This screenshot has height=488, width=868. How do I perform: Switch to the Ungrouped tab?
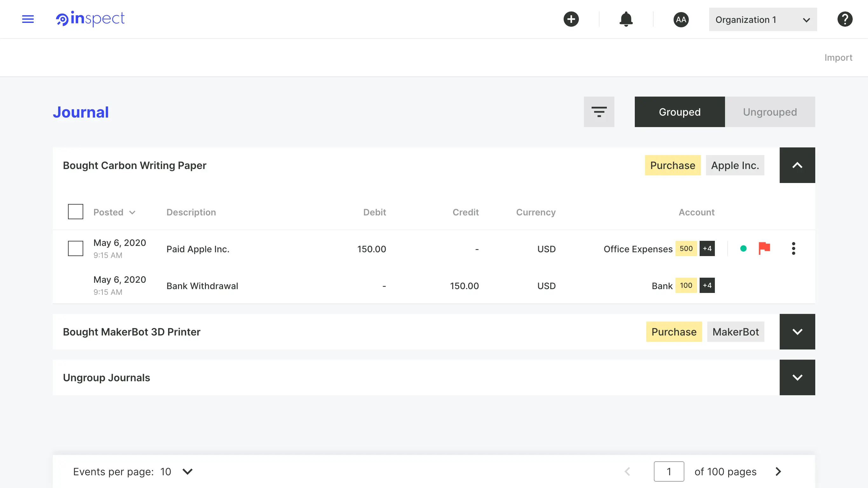[x=770, y=112]
